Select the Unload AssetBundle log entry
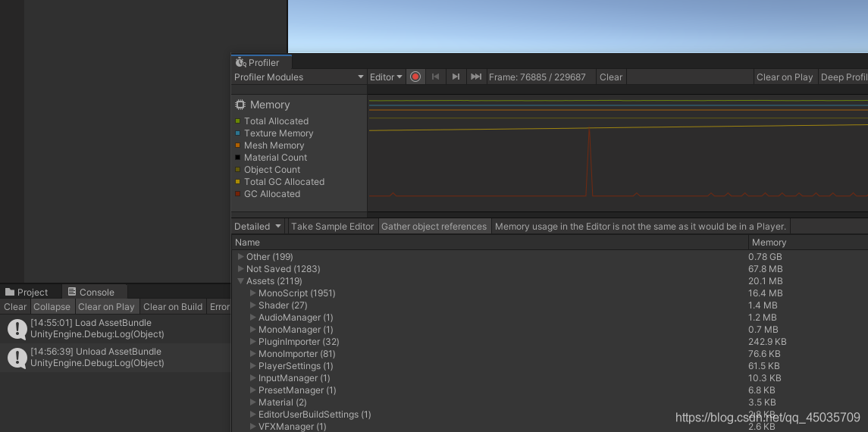This screenshot has height=432, width=868. click(x=115, y=357)
